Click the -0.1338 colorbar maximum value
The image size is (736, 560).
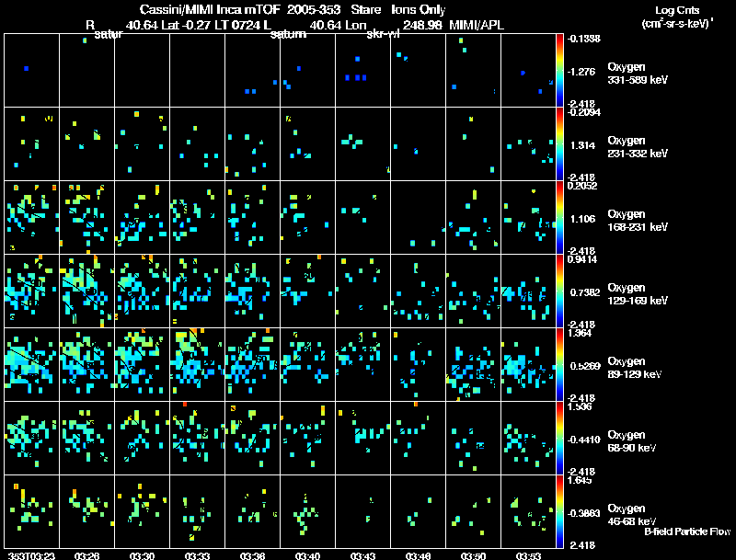(583, 39)
